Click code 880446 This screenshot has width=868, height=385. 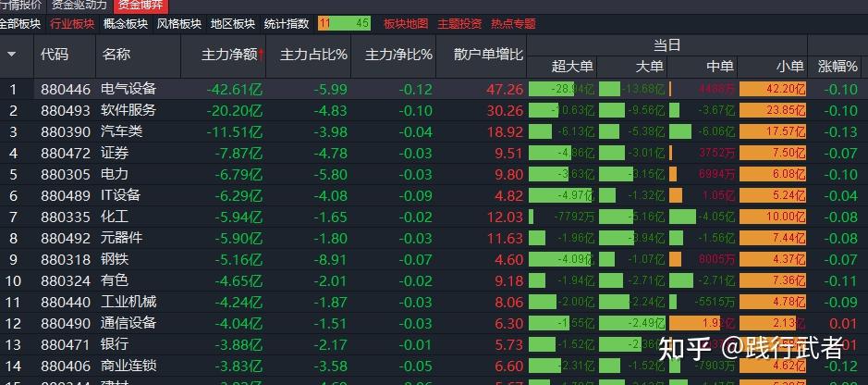(x=66, y=90)
